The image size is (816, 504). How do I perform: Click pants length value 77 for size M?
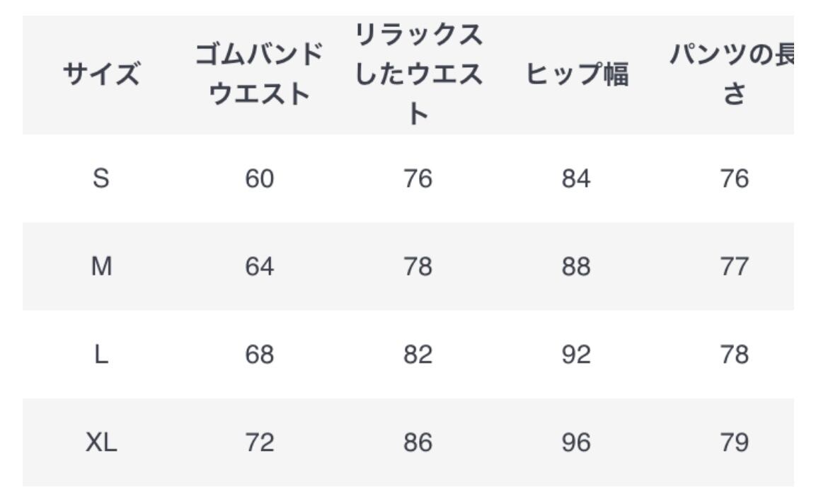[734, 267]
